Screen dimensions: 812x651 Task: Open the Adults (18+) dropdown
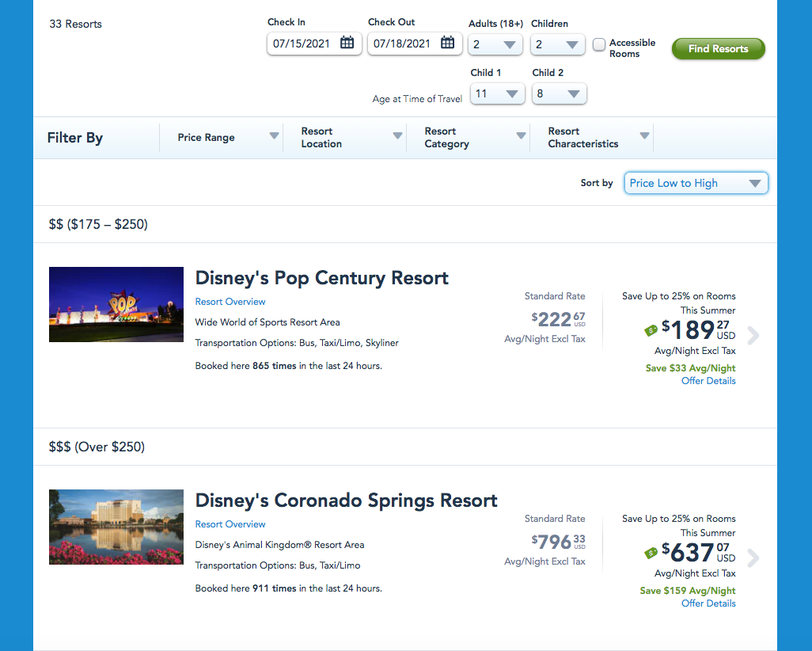[x=495, y=45]
